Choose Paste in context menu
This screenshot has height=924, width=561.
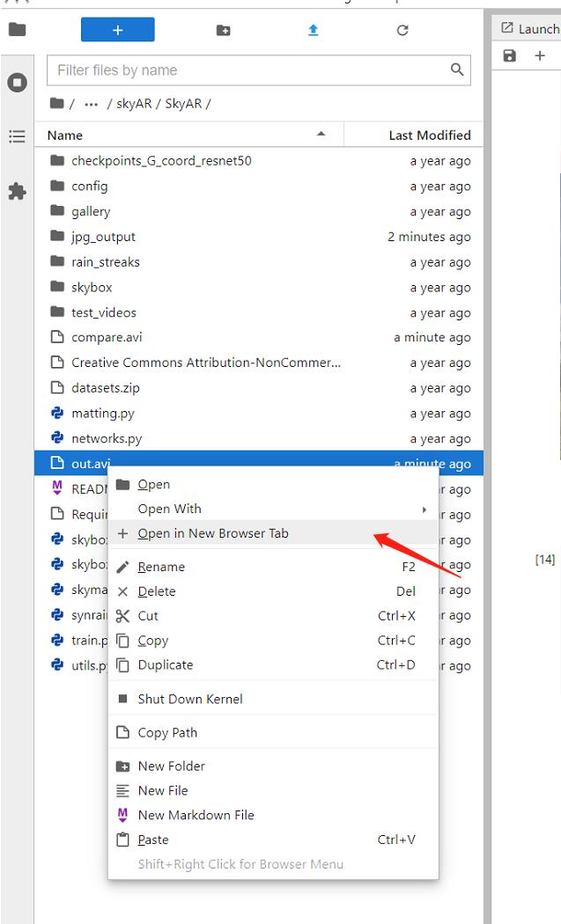(273, 840)
